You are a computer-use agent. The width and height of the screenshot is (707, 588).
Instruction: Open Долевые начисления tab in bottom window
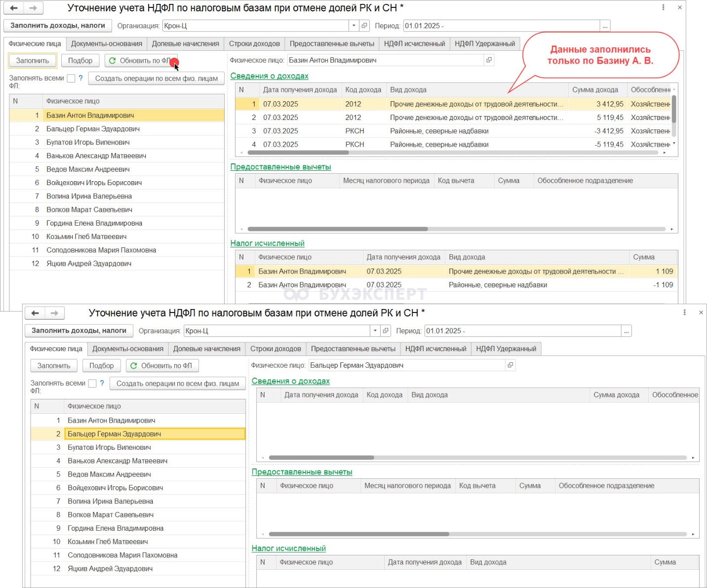(206, 349)
